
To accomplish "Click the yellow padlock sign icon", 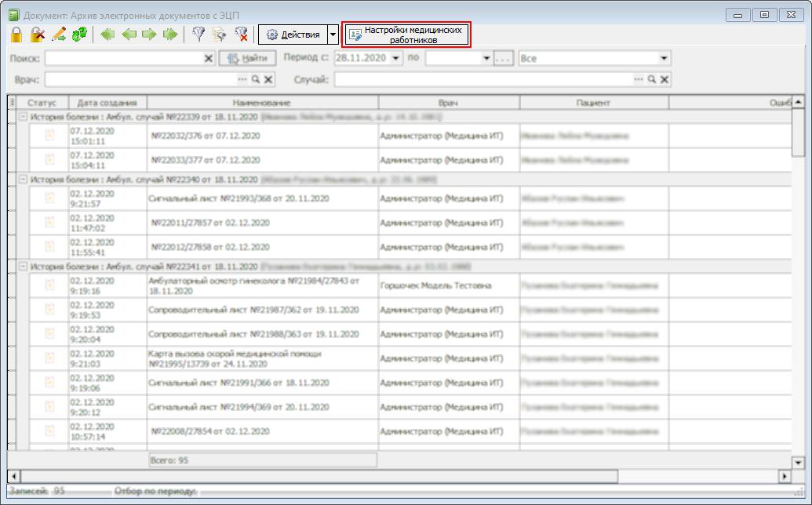I will [16, 35].
